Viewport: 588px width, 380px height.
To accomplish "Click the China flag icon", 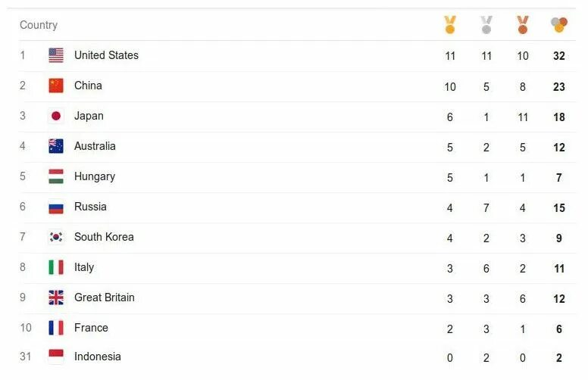I will (56, 86).
